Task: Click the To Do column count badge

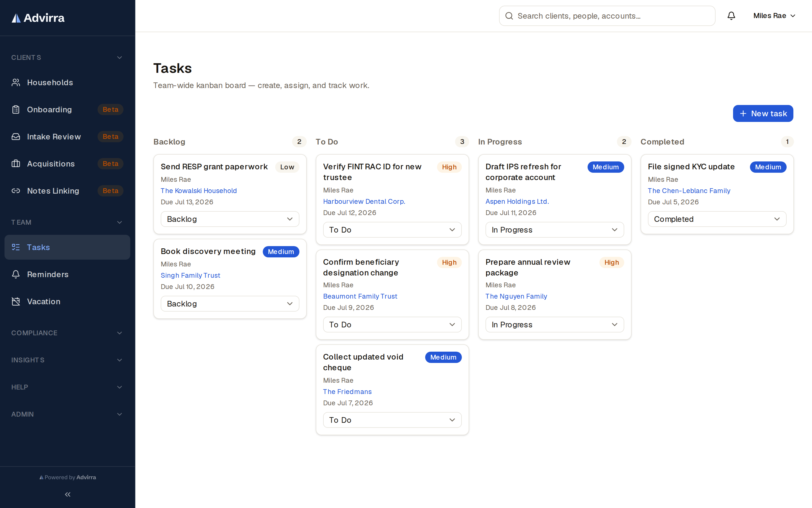Action: pyautogui.click(x=462, y=142)
